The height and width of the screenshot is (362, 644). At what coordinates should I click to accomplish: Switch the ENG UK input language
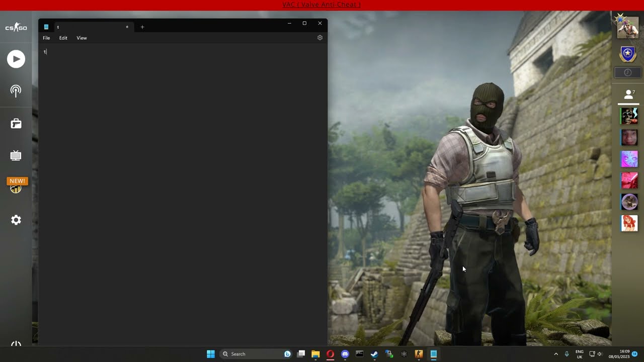point(580,354)
